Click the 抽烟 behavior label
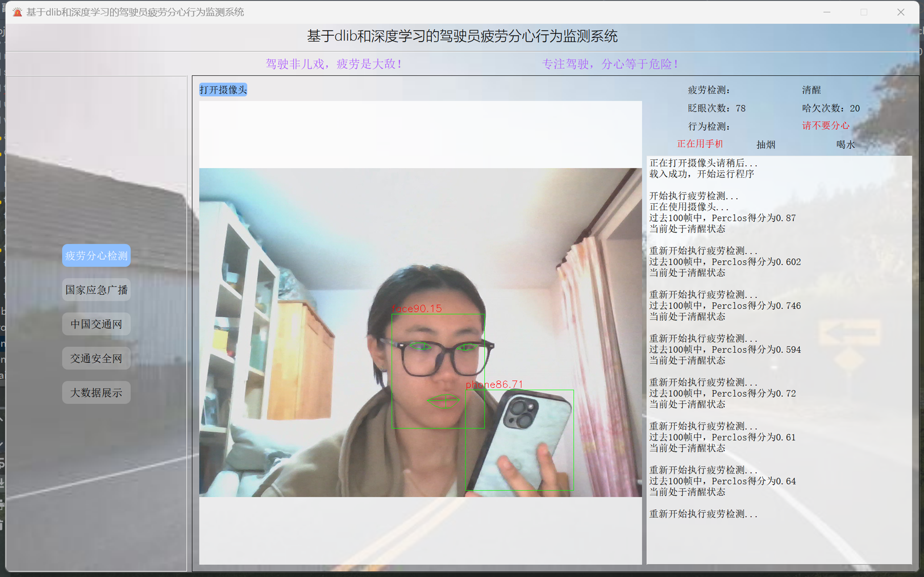Screen dimensions: 924x577 766,145
